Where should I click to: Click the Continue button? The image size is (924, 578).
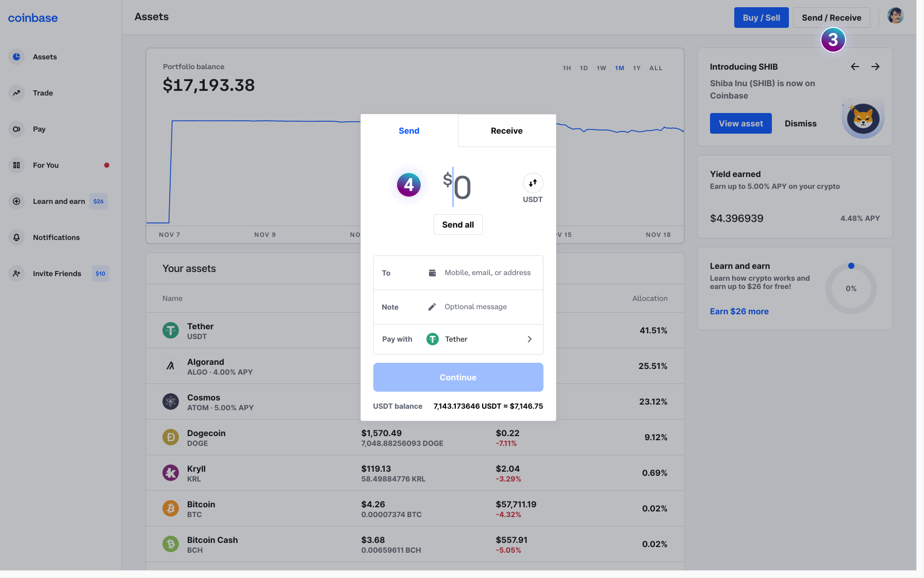pos(458,377)
